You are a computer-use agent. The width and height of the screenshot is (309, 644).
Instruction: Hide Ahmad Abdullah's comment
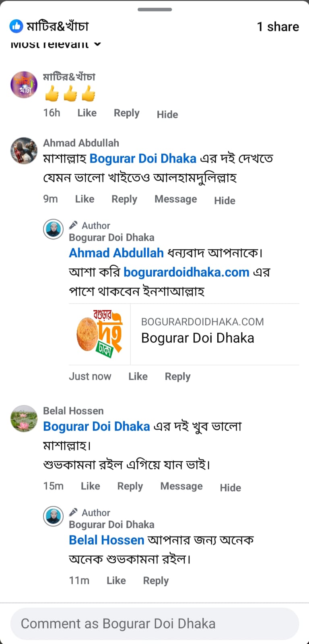(x=225, y=200)
